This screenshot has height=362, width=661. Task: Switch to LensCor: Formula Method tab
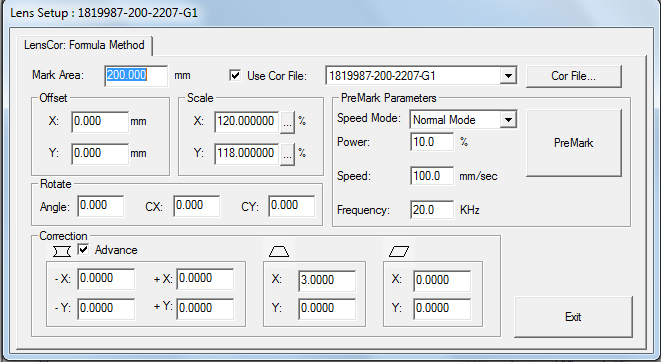84,45
